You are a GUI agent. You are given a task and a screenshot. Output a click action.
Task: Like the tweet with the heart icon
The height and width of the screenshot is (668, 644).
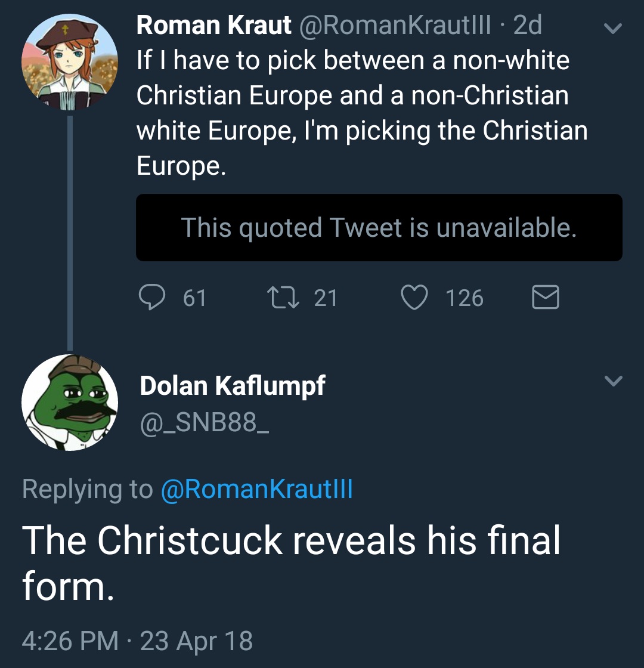(x=414, y=297)
